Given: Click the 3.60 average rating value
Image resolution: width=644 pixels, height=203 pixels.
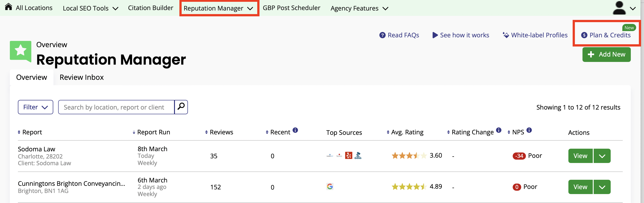Looking at the screenshot, I should point(436,156).
